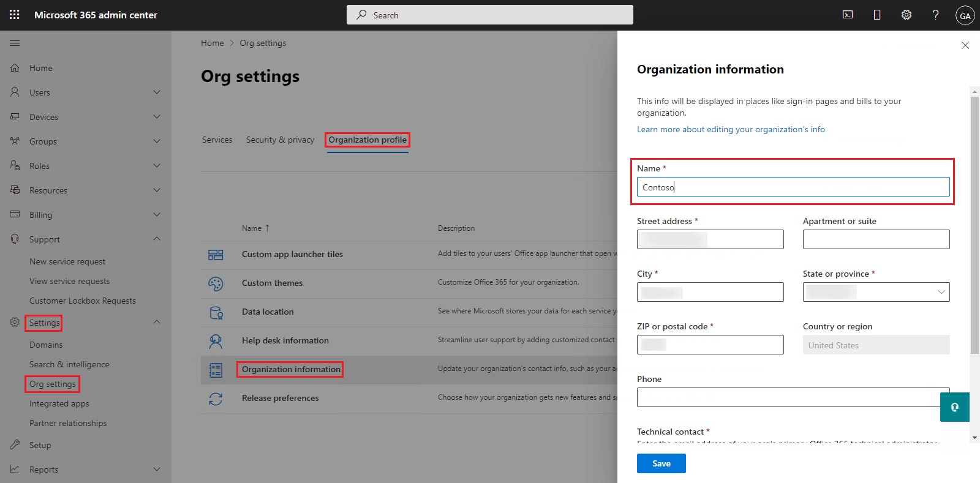
Task: Click the Setup wrench icon
Action: 15,445
